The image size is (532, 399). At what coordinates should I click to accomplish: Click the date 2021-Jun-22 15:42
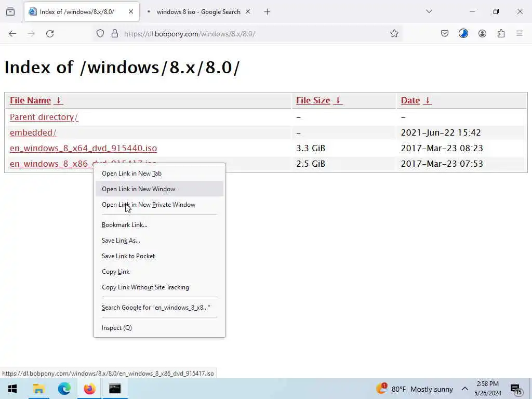(441, 132)
